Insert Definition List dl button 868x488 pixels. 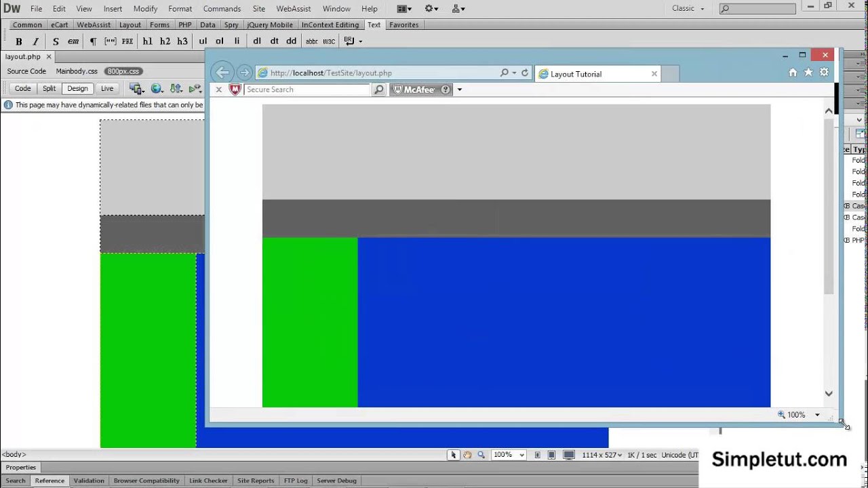tap(257, 41)
